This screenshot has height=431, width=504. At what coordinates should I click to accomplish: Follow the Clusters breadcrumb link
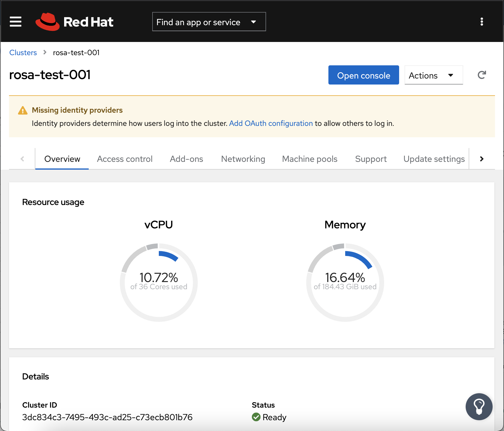point(23,52)
